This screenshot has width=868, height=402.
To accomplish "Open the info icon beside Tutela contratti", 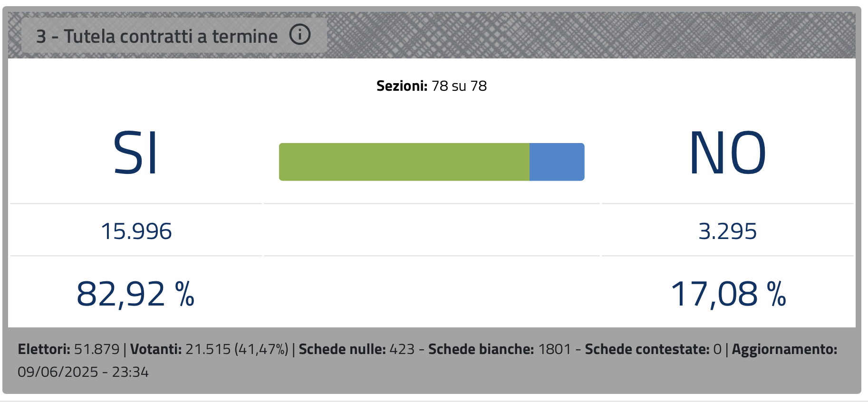I will 300,35.
